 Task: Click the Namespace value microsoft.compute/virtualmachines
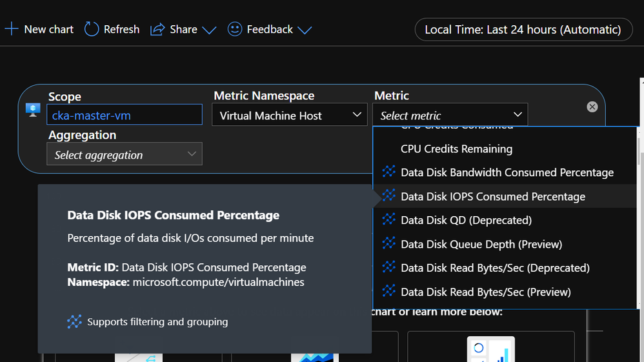coord(219,282)
